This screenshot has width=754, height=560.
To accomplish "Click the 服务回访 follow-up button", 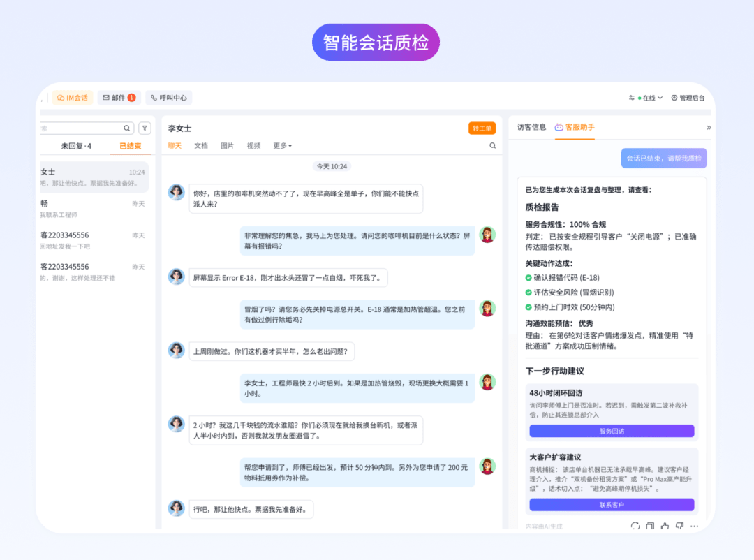I will coord(612,432).
